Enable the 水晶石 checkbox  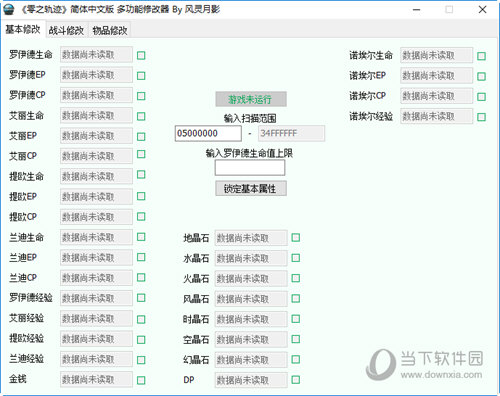tap(296, 258)
